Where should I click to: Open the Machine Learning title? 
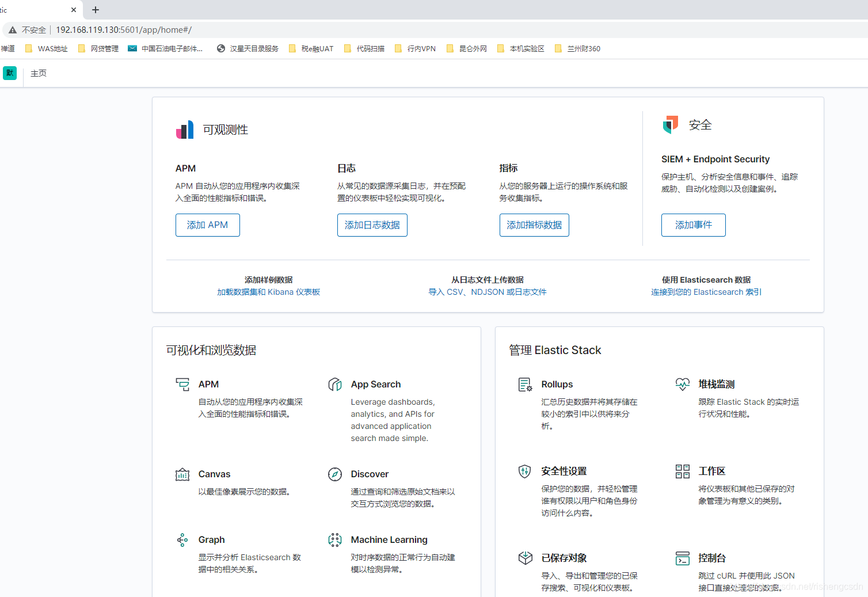click(x=389, y=540)
